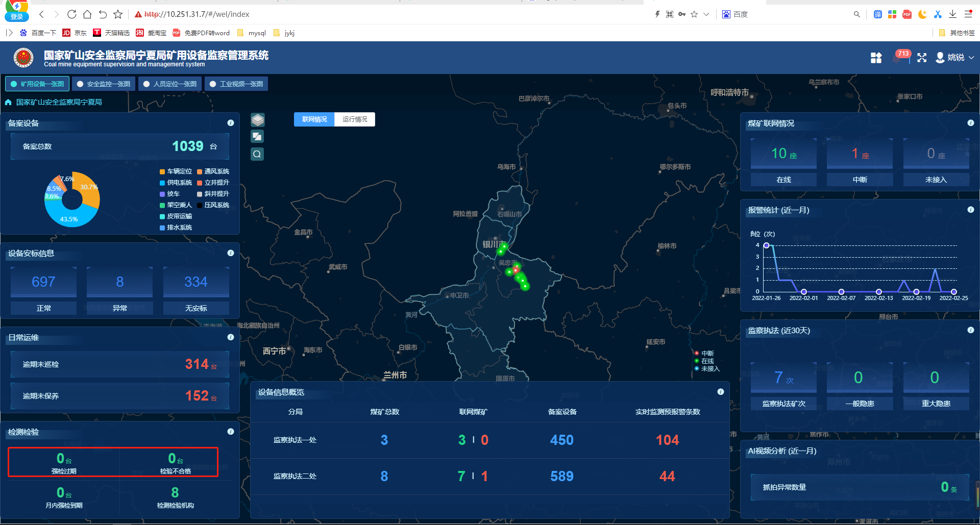Viewport: 980px width, 525px height.
Task: Click 监察执法一处 row label
Action: tap(295, 440)
